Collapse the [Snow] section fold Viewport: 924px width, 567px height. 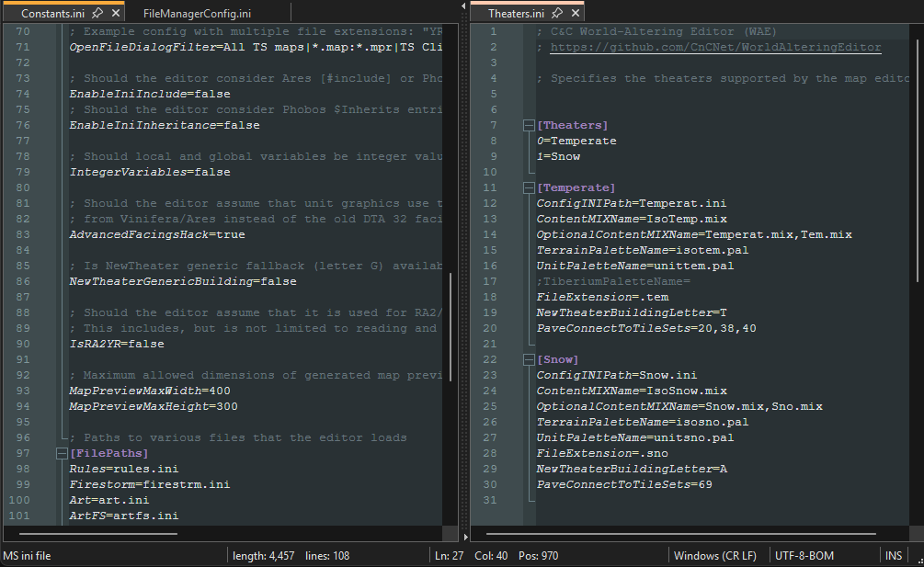click(x=529, y=359)
